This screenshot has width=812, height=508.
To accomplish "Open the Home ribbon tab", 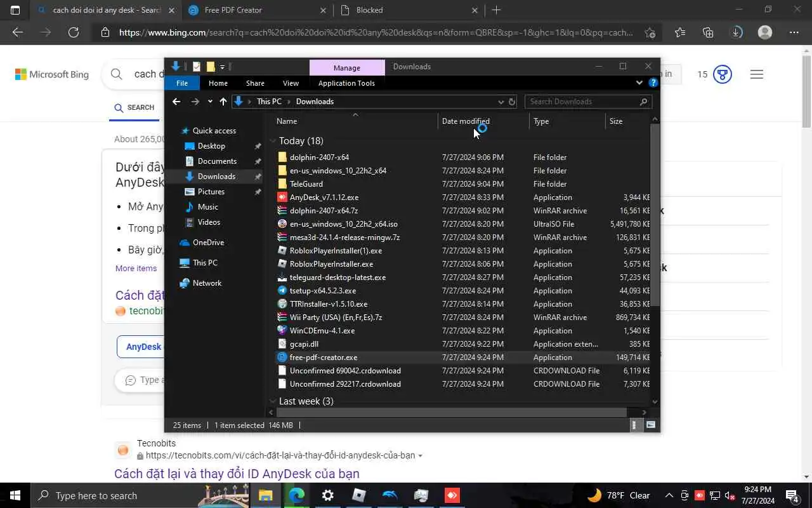I will [218, 83].
